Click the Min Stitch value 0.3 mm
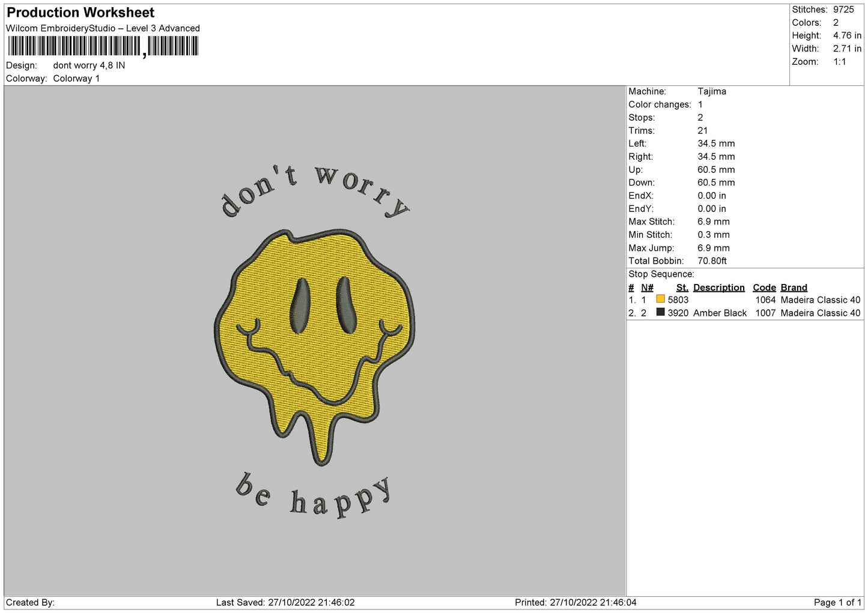This screenshot has width=868, height=613. click(714, 235)
